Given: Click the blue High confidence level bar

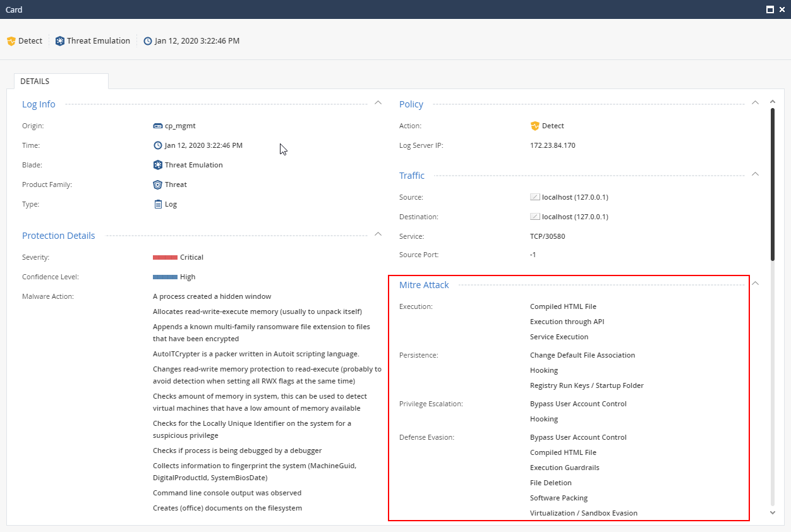Looking at the screenshot, I should click(x=165, y=277).
